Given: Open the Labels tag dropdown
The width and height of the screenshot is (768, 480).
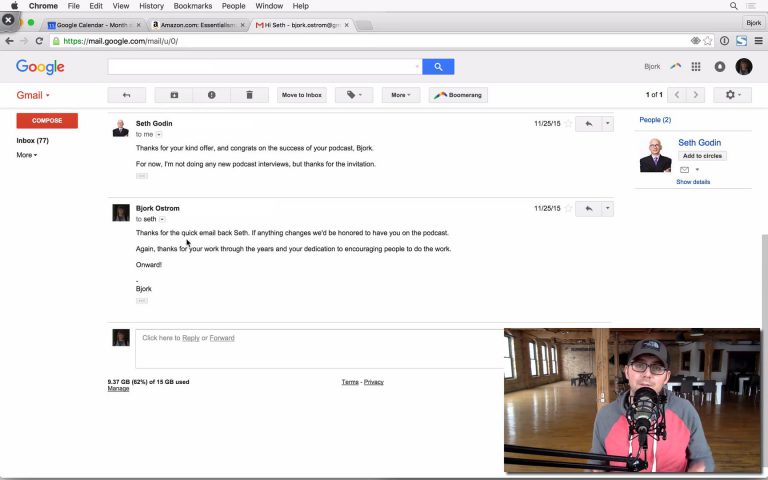Looking at the screenshot, I should (354, 95).
